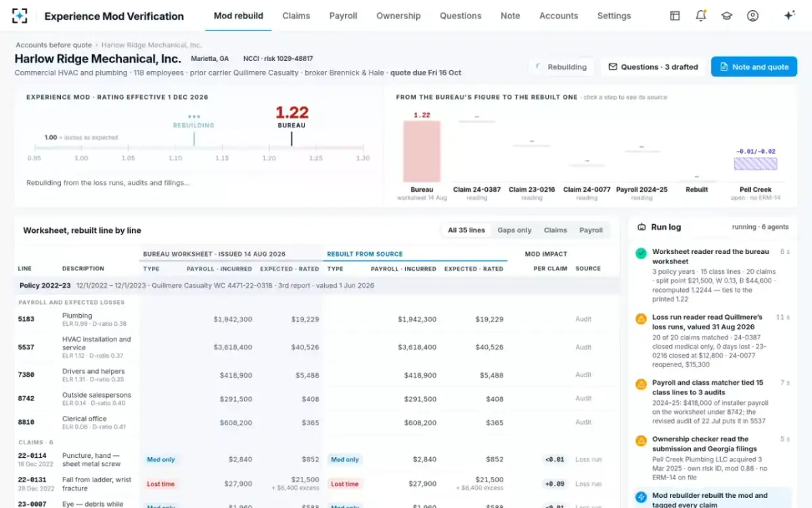Select the Mod rebuild tab
Image resolution: width=812 pixels, height=508 pixels.
click(238, 16)
